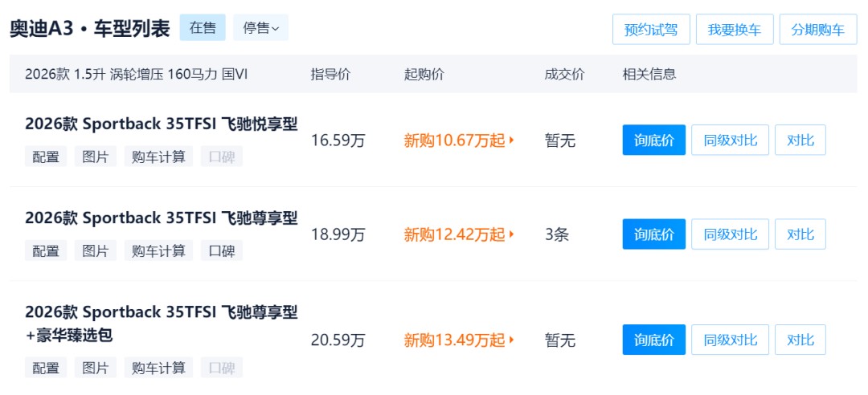Expand 新购10.67万起 price arrow
868x395 pixels.
point(512,140)
